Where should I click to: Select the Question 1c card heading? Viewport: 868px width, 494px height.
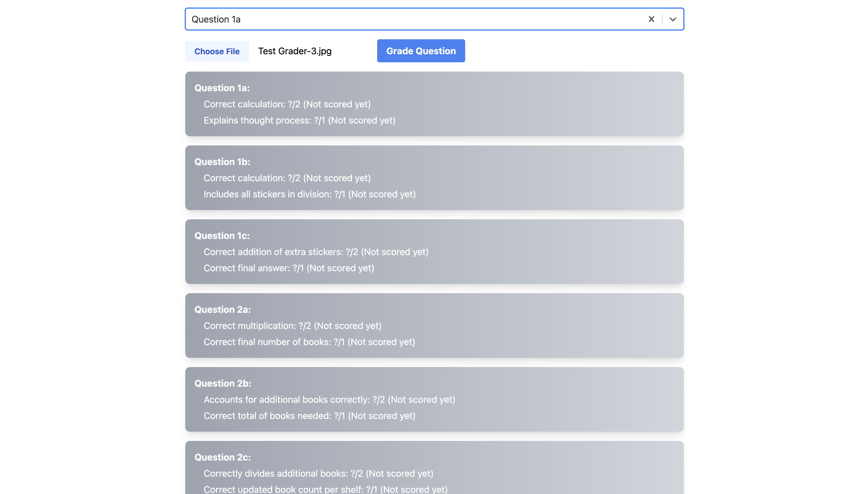(222, 236)
